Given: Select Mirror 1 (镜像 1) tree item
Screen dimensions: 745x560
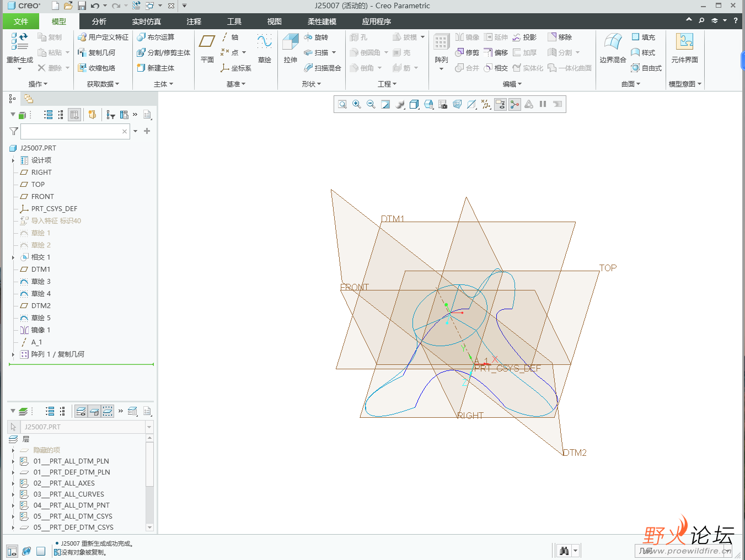Looking at the screenshot, I should [40, 330].
